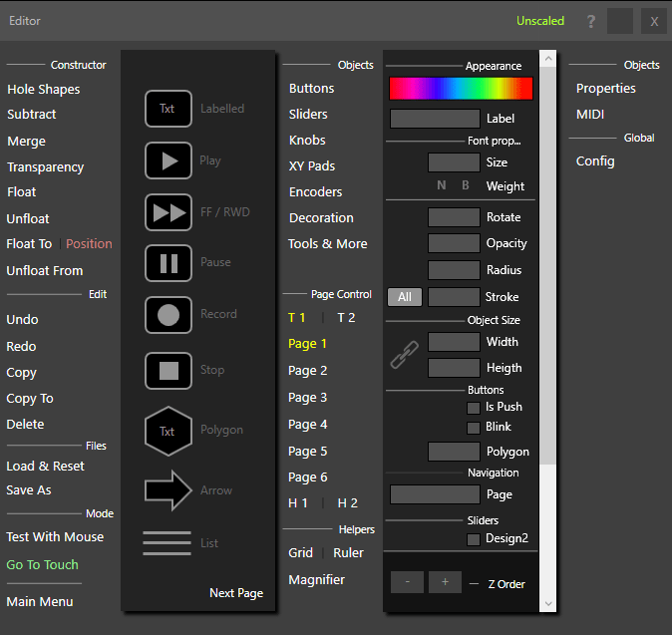
Task: Switch to page T 1
Action: click(x=296, y=317)
